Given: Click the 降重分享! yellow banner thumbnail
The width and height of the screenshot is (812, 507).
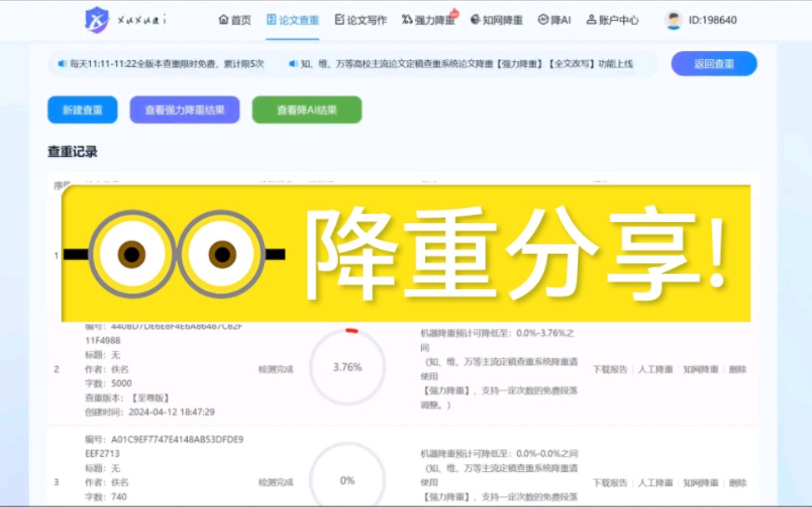Looking at the screenshot, I should tap(406, 253).
